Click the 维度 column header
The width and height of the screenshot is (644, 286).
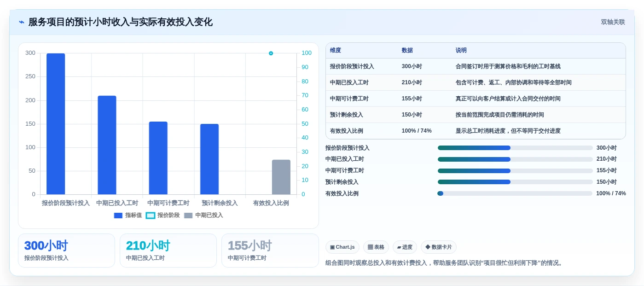336,51
